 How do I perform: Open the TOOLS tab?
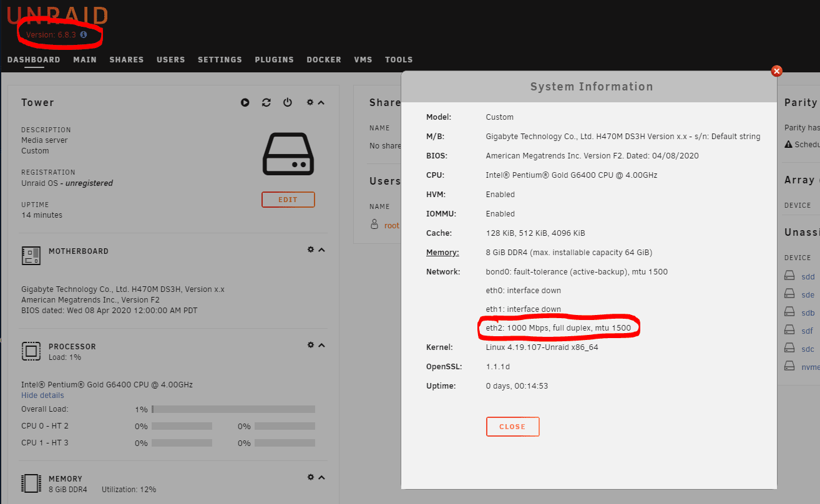(399, 60)
